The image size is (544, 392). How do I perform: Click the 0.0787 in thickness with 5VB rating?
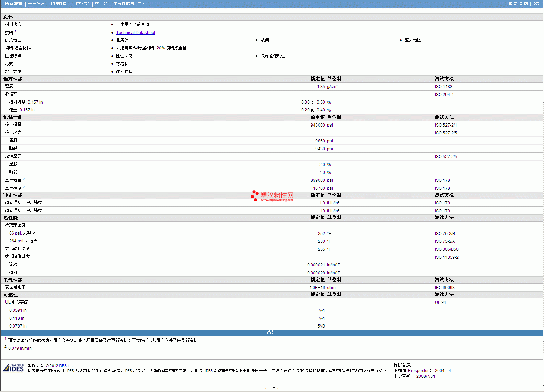pos(18,326)
